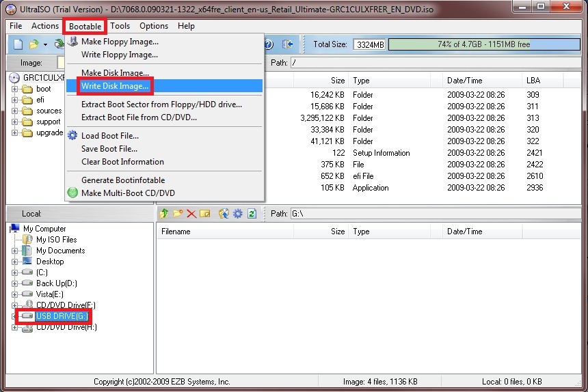Click the My Computer icon in Local tree
This screenshot has width=588, height=392.
14,228
